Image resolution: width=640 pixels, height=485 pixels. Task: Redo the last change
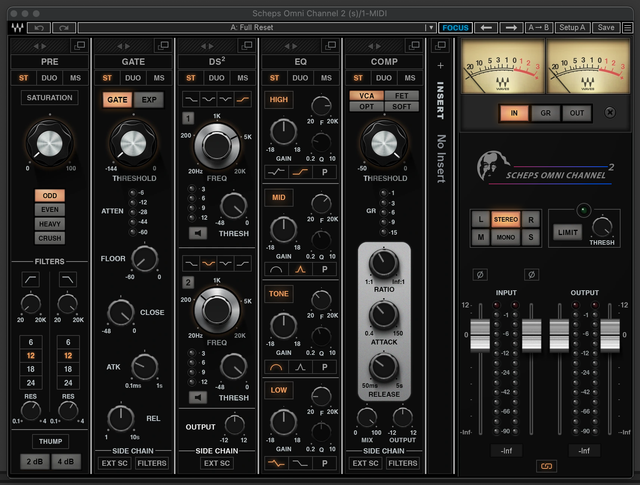[x=64, y=27]
